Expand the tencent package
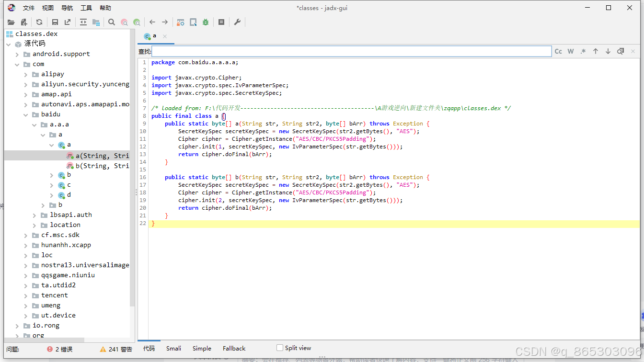This screenshot has height=362, width=644. click(26, 295)
